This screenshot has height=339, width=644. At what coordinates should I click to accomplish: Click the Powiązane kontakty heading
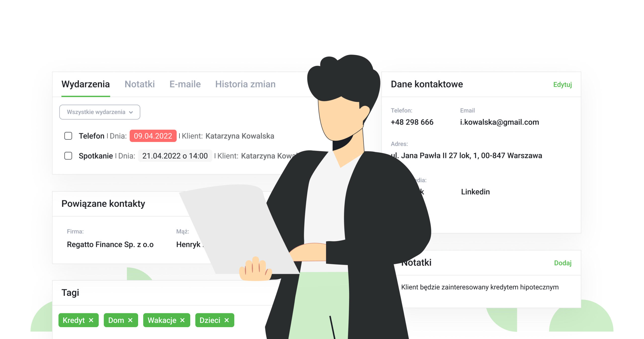pos(103,204)
